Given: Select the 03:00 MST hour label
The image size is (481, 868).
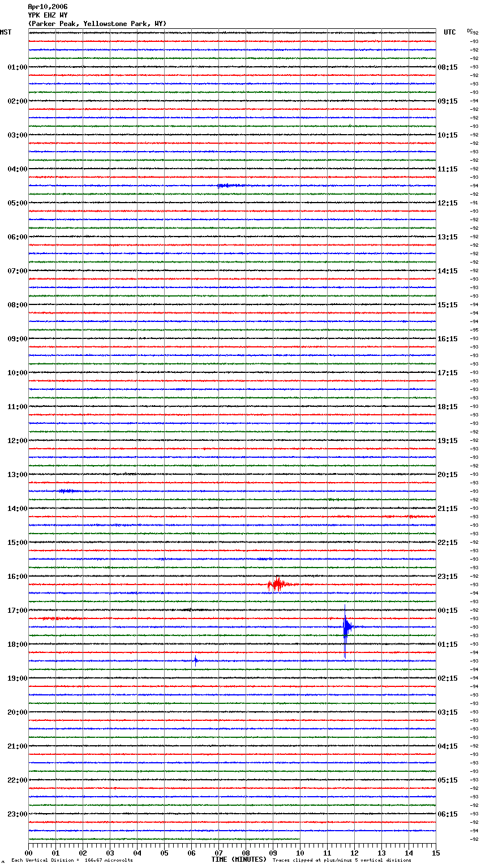Looking at the screenshot, I should point(17,135).
